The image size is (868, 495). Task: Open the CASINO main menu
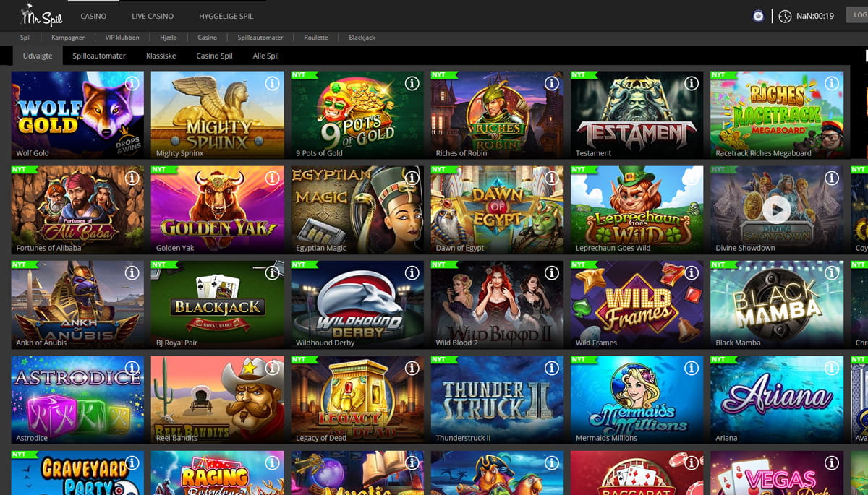click(x=93, y=16)
